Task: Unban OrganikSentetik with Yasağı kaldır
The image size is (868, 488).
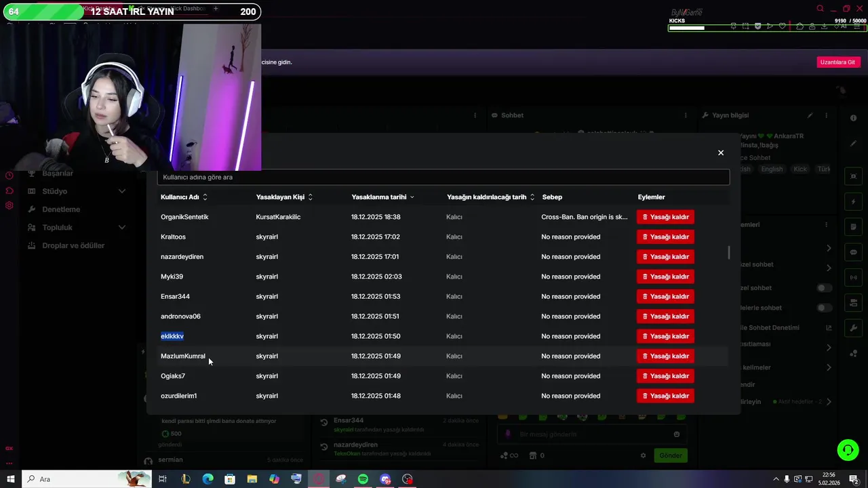Action: tap(665, 217)
